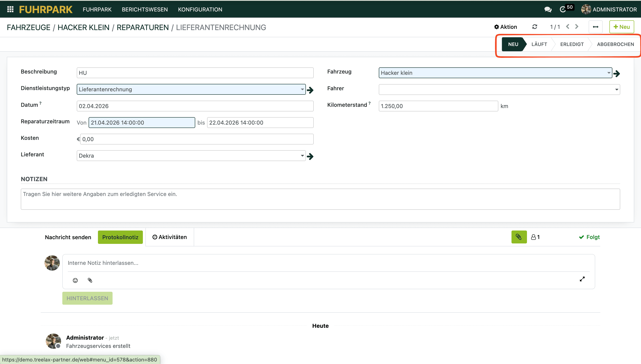Viewport: 641px width, 364px height.
Task: Click the refresh record icon
Action: click(x=534, y=27)
